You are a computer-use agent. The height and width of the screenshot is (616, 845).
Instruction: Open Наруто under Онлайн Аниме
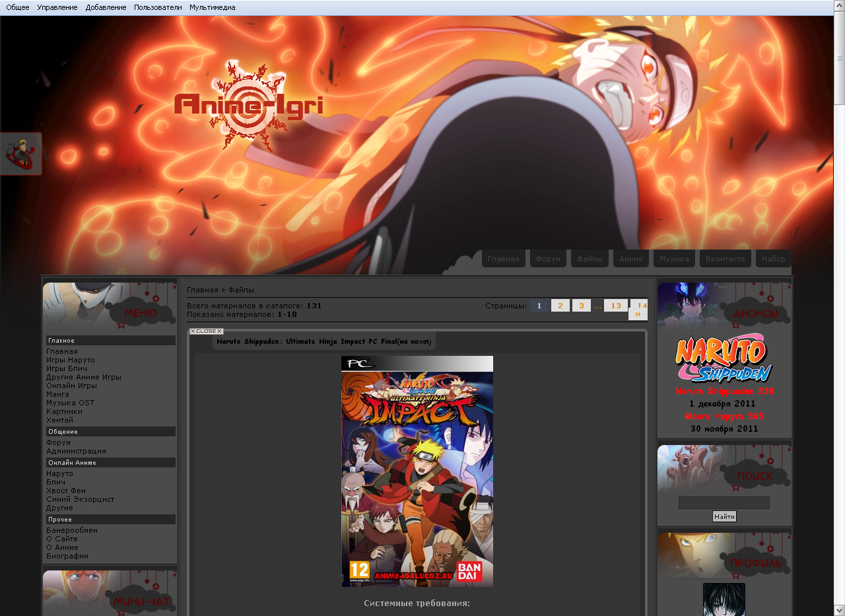(59, 473)
